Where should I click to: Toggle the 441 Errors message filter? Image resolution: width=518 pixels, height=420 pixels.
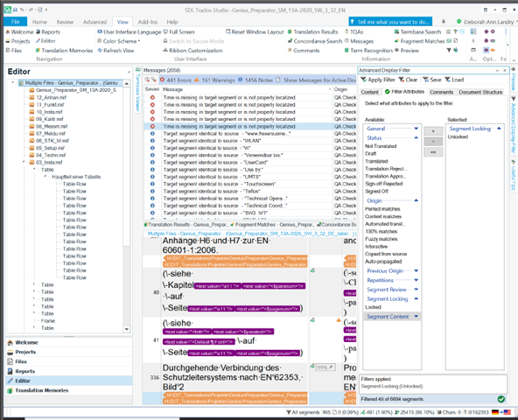coord(175,80)
